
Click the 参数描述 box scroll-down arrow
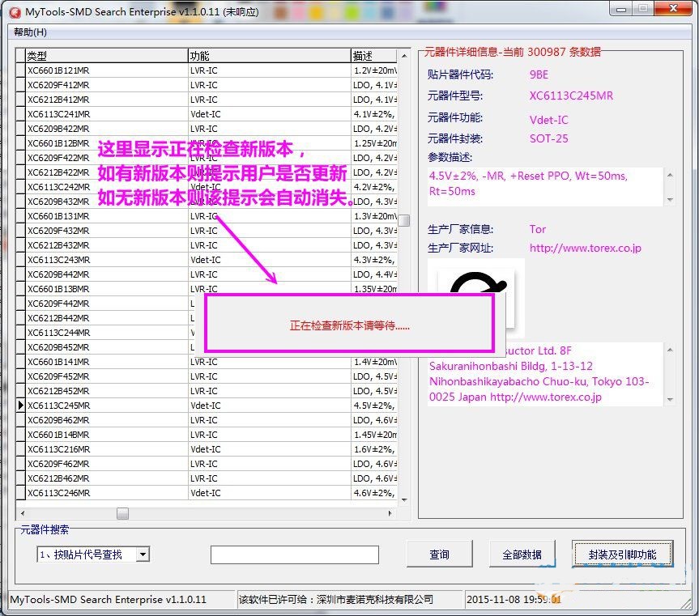pyautogui.click(x=670, y=200)
